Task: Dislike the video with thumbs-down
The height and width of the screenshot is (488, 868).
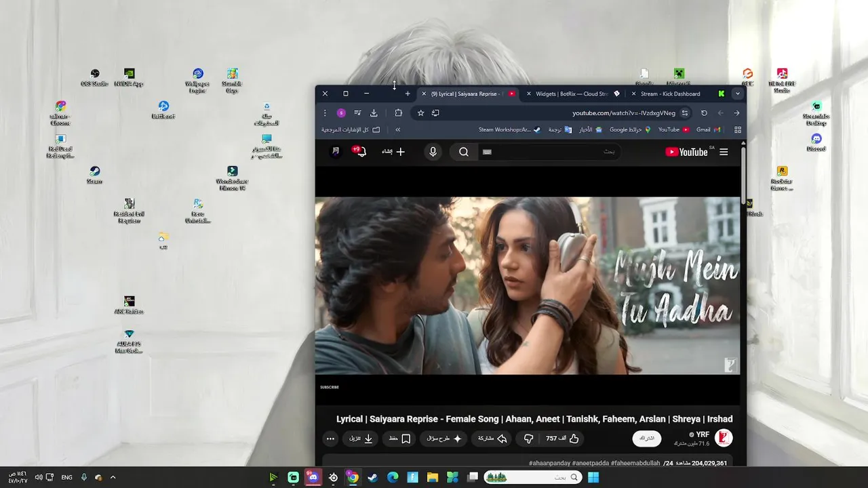Action: point(528,439)
